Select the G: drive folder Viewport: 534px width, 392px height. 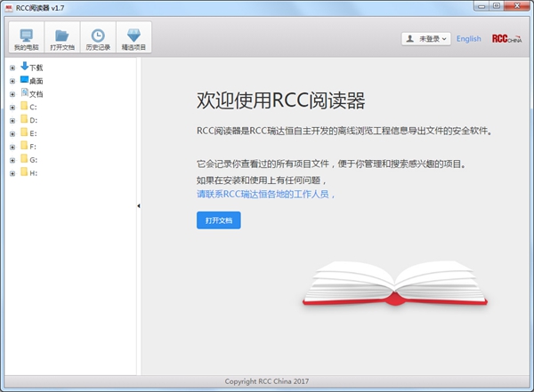33,160
